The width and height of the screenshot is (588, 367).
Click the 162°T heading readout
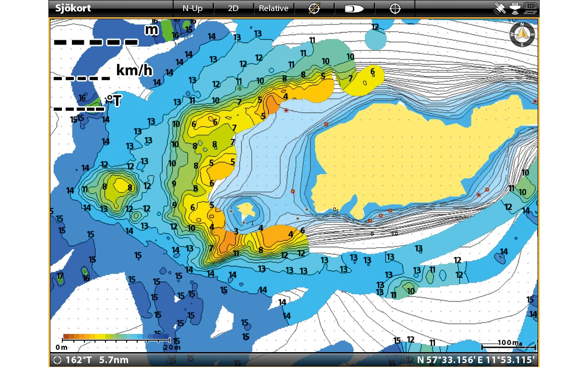(x=77, y=360)
